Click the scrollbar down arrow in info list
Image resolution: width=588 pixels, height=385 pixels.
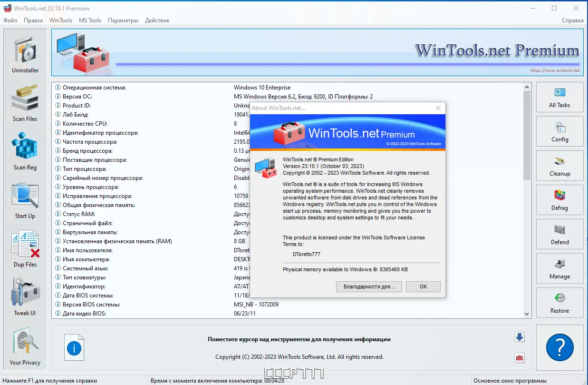coord(527,314)
